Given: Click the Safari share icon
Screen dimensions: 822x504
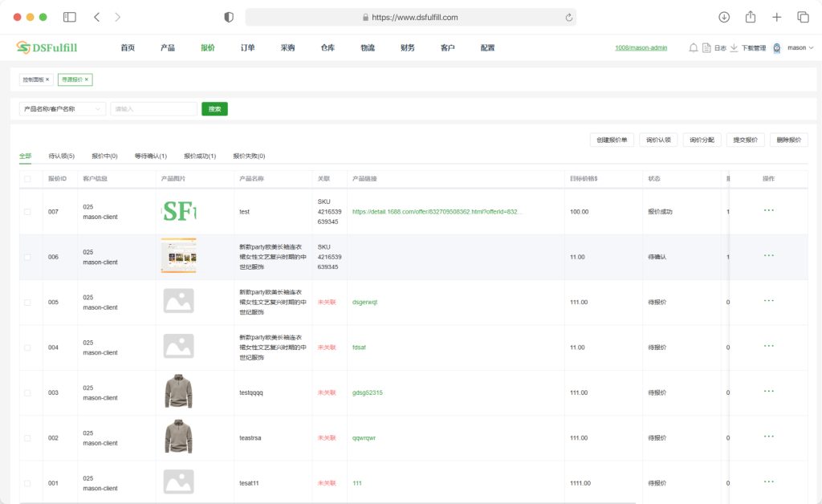Looking at the screenshot, I should tap(751, 17).
